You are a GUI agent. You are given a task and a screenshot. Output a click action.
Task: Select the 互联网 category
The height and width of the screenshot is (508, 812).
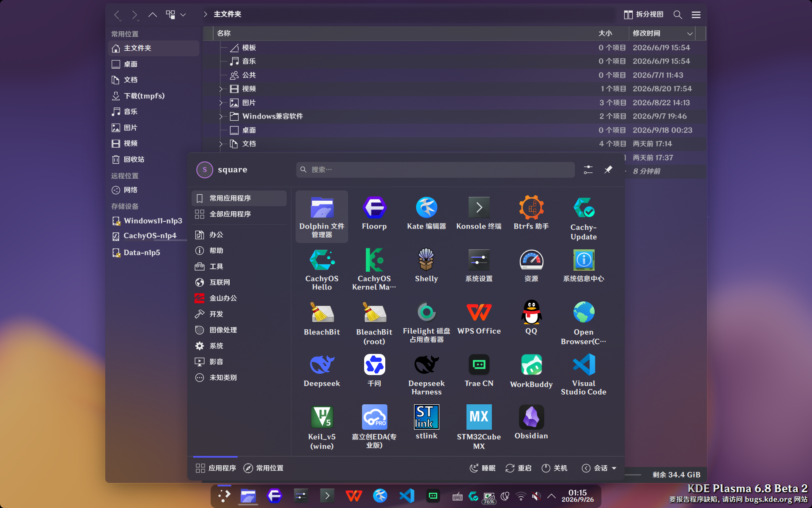[x=239, y=282]
